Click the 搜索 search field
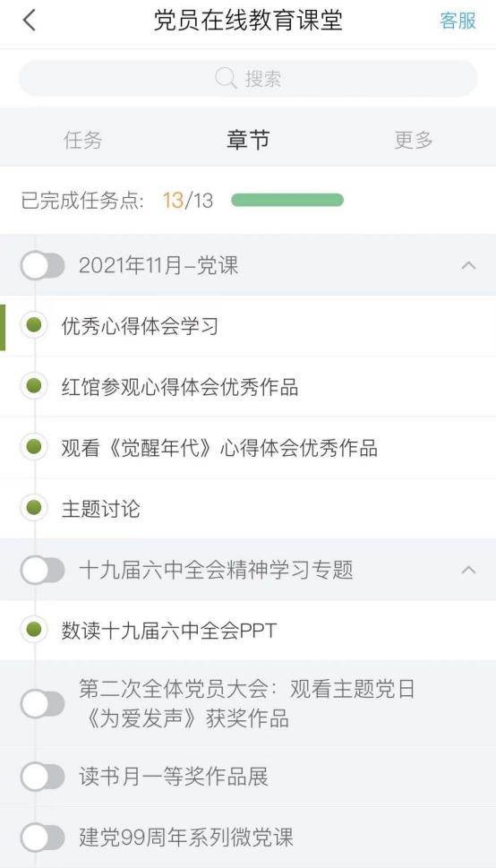The image size is (496, 868). [248, 79]
